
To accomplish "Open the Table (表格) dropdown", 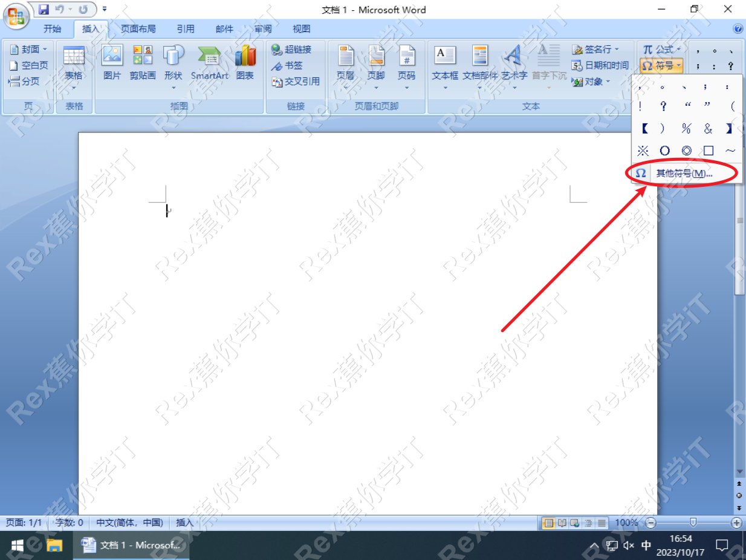I will pos(73,67).
